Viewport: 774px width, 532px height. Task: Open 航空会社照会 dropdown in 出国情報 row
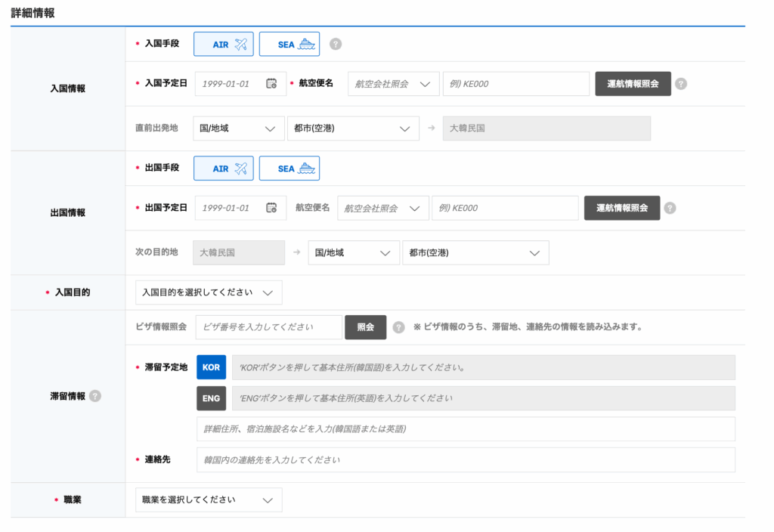pos(383,209)
